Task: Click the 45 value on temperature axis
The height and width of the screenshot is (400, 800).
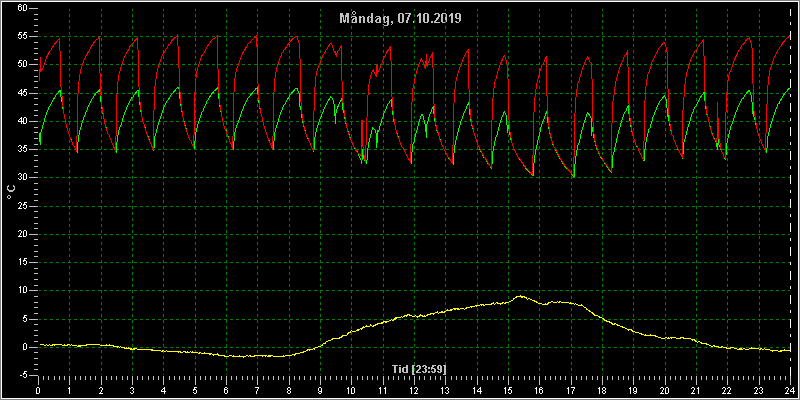Action: (22, 93)
